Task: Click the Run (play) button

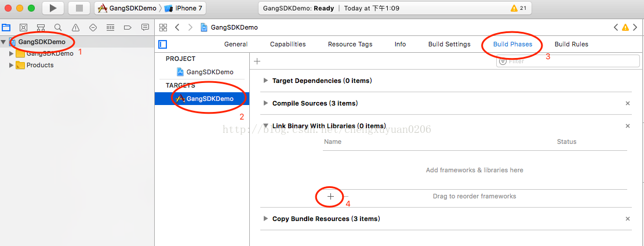Action: point(53,8)
